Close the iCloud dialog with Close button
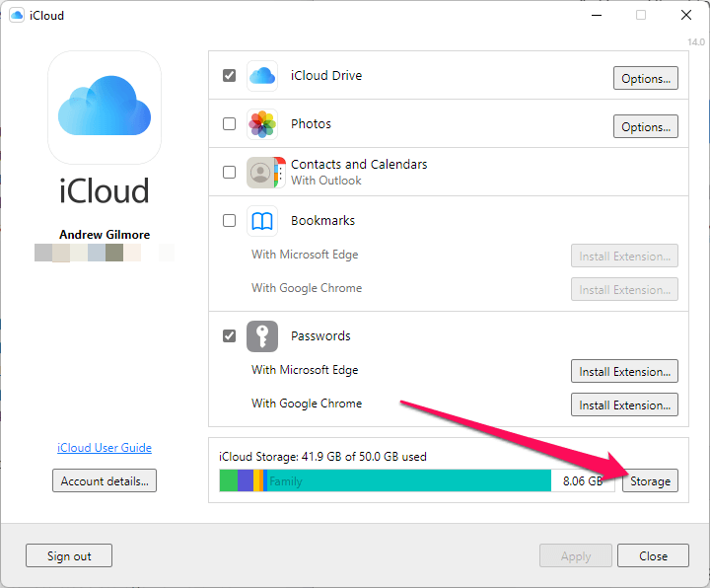 tap(653, 555)
